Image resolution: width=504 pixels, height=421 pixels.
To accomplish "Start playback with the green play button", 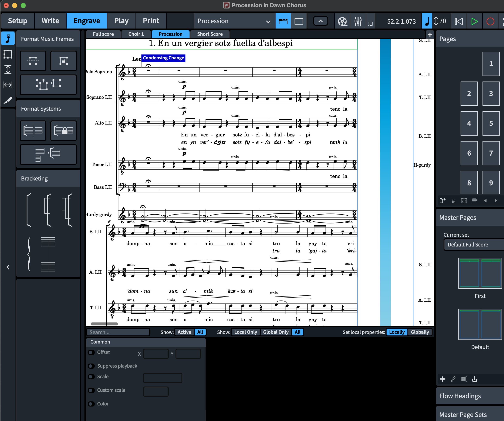I will click(x=474, y=21).
